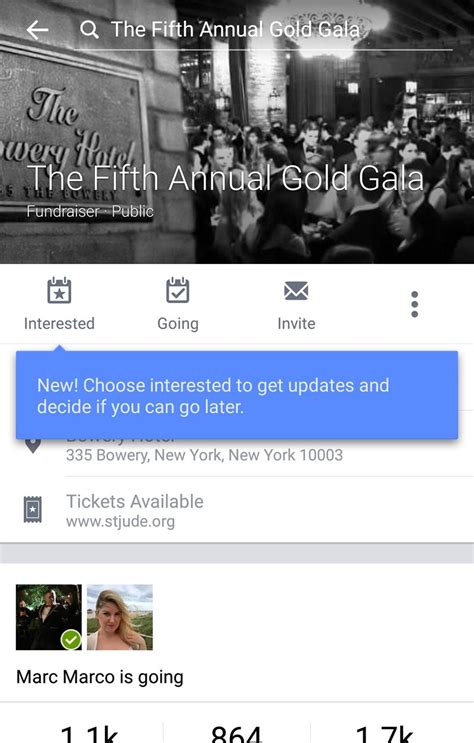This screenshot has height=743, width=474.
Task: Tap the back arrow icon
Action: [x=37, y=30]
